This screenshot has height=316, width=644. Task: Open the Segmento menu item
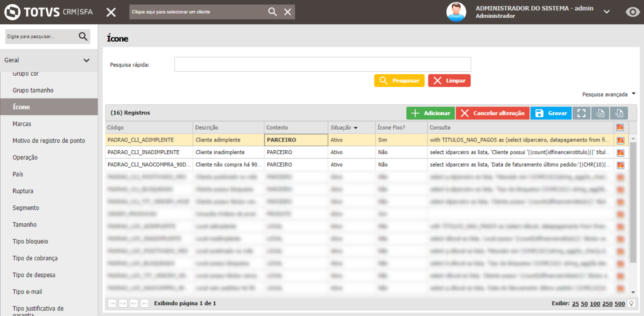click(x=26, y=207)
